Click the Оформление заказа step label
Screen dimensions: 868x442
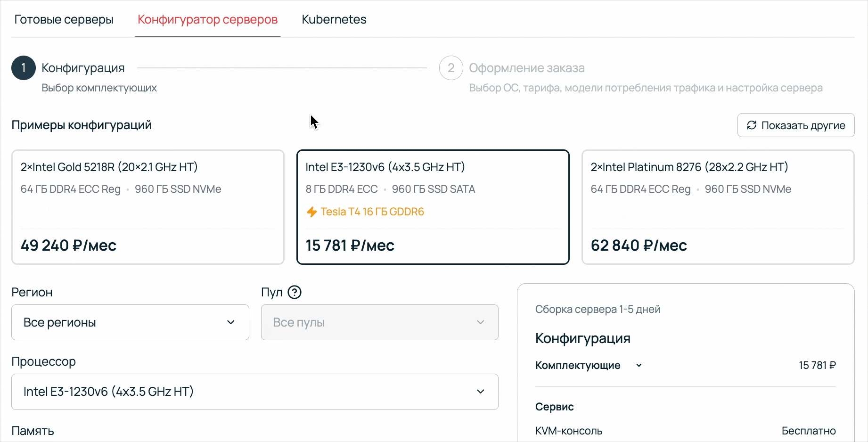pyautogui.click(x=527, y=67)
